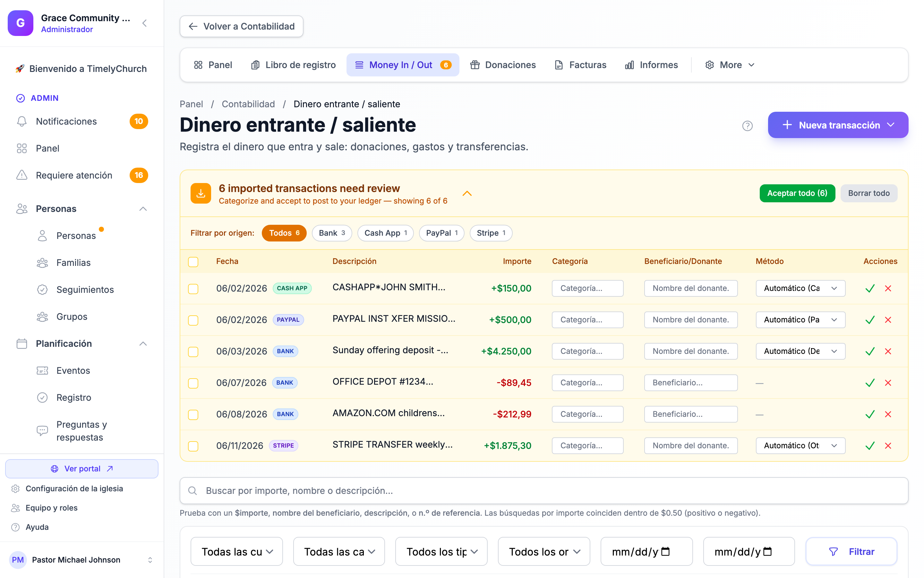
Task: Accept the STRIPE TRANSFER transaction checkmark
Action: point(870,446)
